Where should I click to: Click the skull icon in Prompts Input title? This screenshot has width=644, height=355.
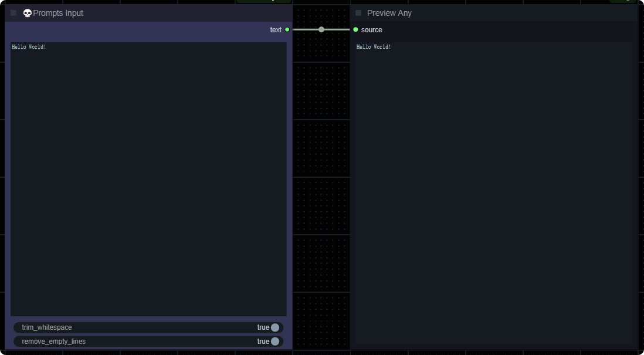click(x=27, y=13)
